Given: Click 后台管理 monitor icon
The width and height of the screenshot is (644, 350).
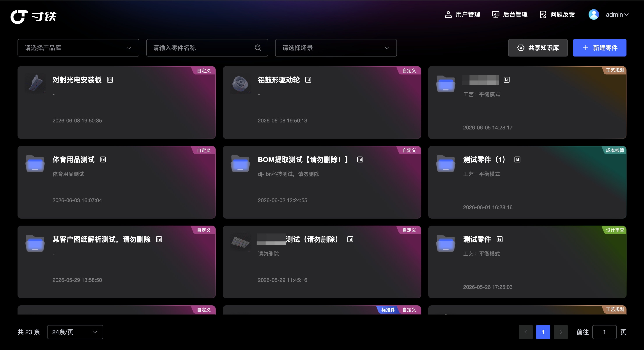Looking at the screenshot, I should coord(495,14).
